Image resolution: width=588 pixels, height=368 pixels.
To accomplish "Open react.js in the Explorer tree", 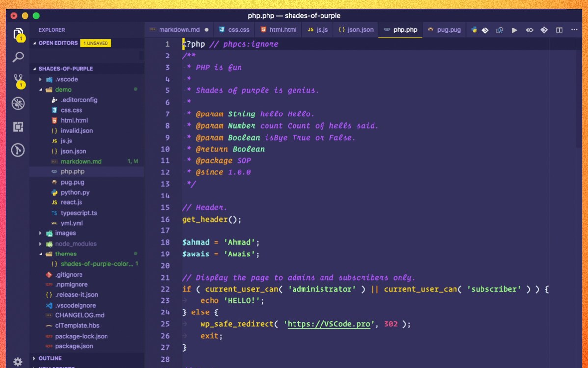I will pos(71,202).
